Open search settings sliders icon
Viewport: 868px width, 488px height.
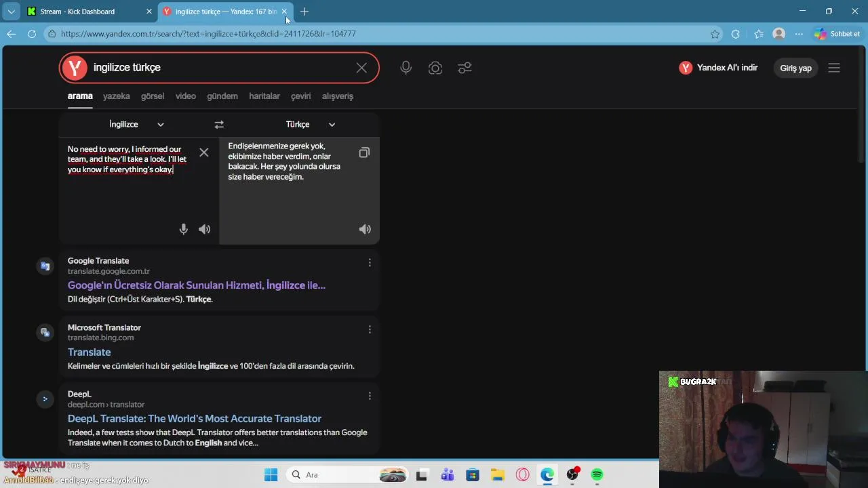[465, 68]
